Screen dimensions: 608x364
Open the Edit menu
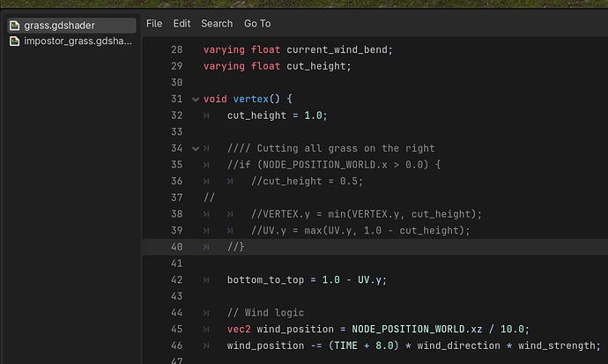182,24
